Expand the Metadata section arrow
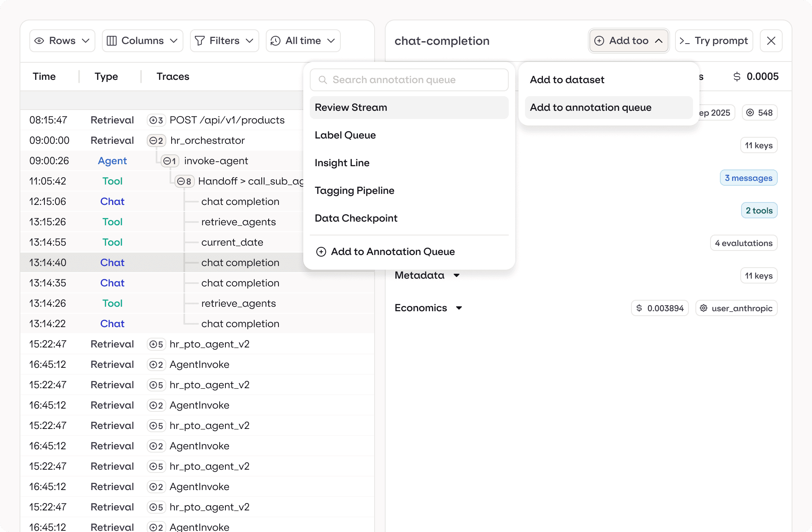812x532 pixels. (x=457, y=275)
